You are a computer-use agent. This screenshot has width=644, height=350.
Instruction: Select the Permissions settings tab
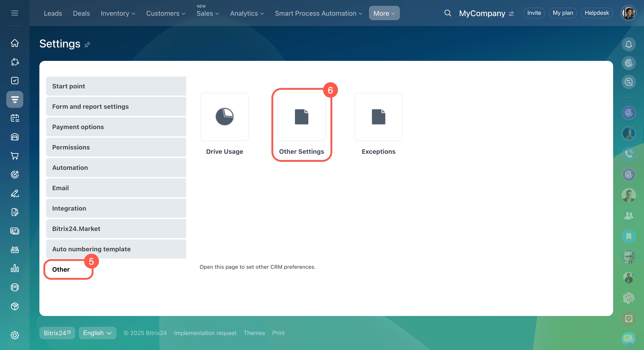(116, 147)
